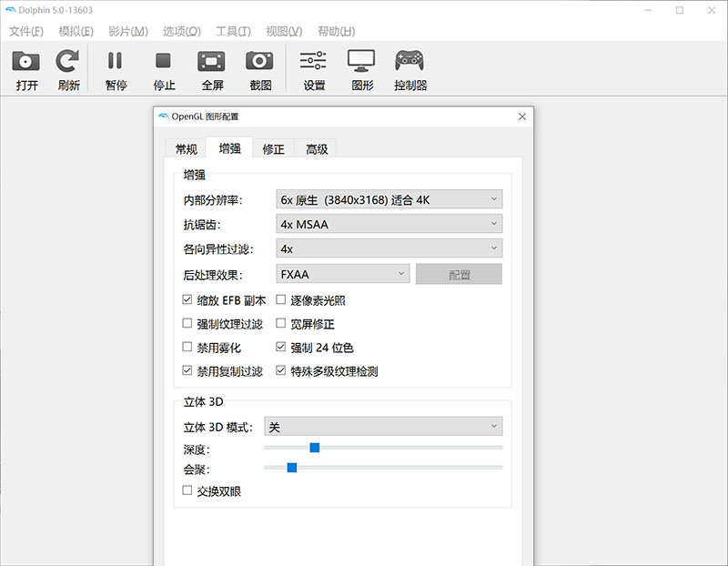728x566 pixels.
Task: Open 抗锯齿 4x MSAA dropdown
Action: click(x=389, y=224)
